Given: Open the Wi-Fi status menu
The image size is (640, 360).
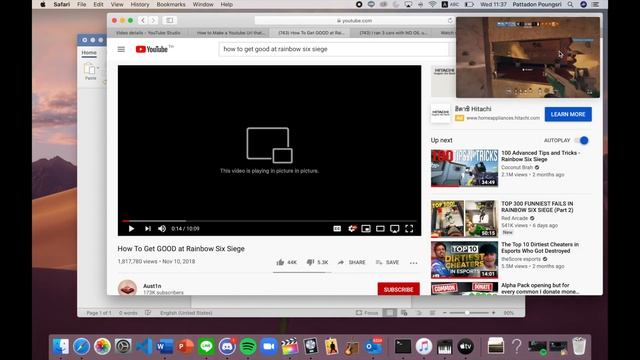Looking at the screenshot, I should coord(432,4).
